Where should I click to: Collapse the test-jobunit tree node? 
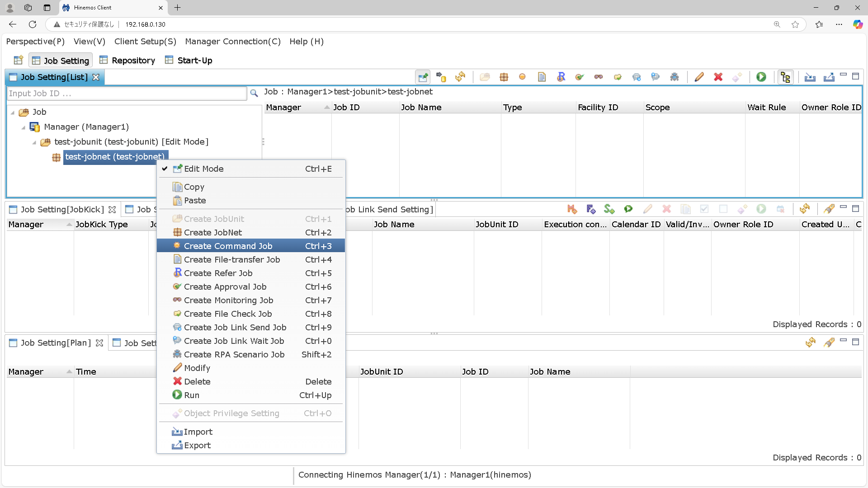point(34,142)
